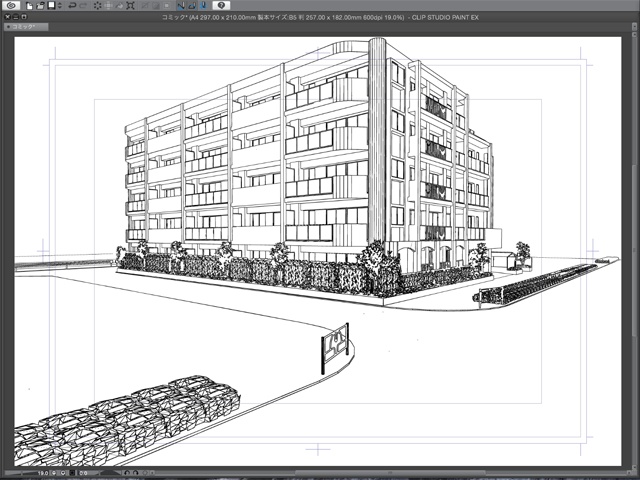Open Clip Studio launcher icon
Viewport: 640px width, 480px height.
point(11,5)
